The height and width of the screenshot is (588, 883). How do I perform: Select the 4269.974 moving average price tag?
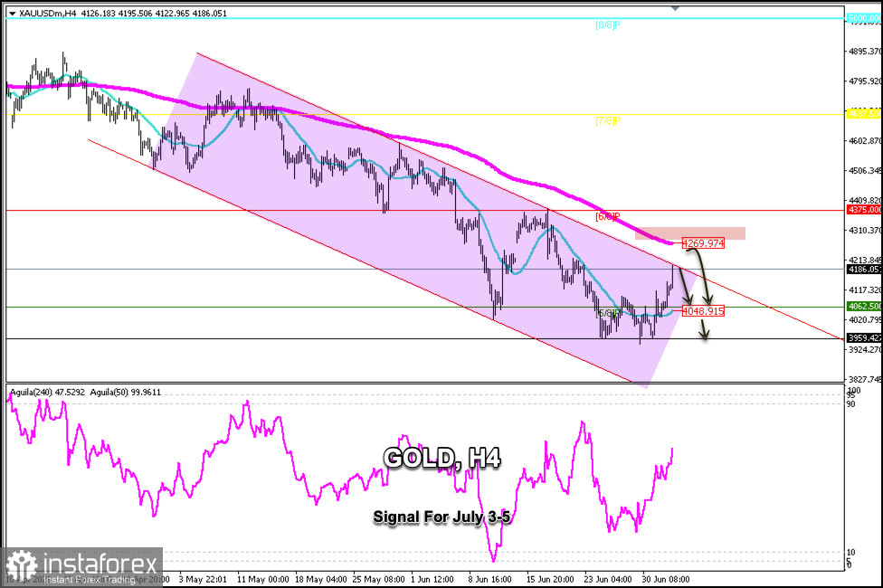tap(703, 243)
